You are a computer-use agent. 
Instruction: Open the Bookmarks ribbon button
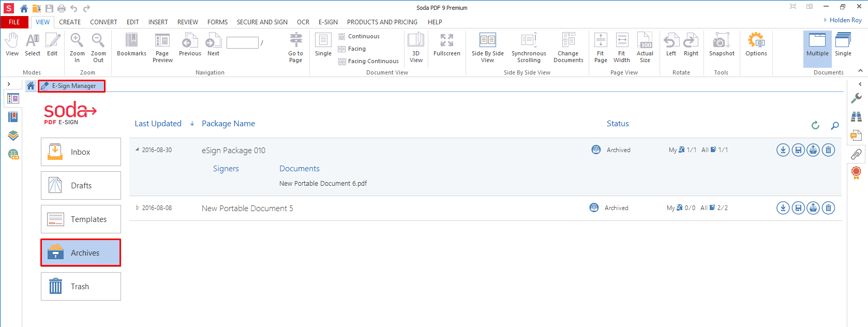click(x=131, y=44)
